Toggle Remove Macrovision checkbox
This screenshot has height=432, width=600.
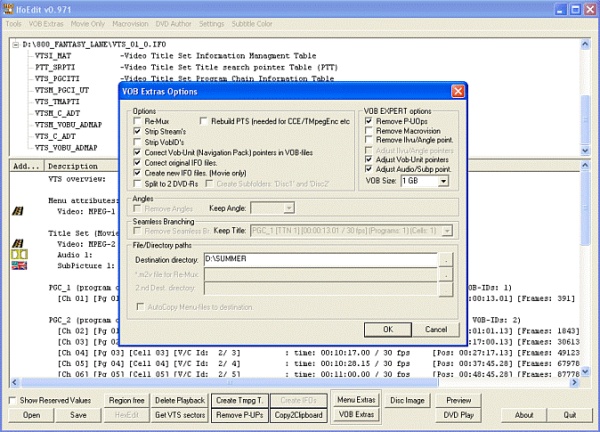coord(370,131)
